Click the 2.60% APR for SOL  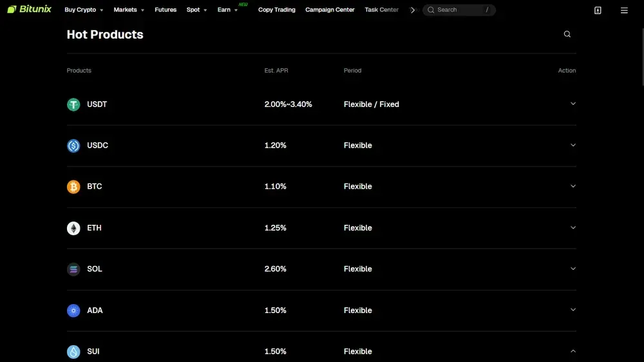275,269
